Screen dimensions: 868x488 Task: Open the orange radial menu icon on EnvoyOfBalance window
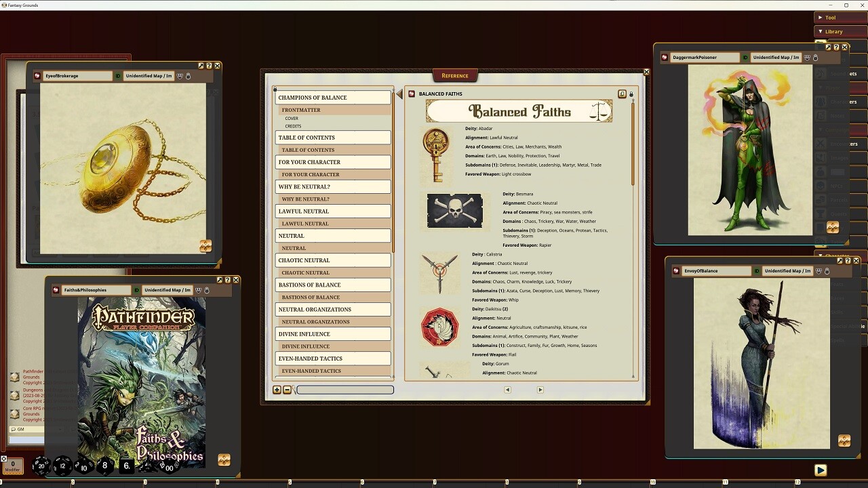(844, 440)
